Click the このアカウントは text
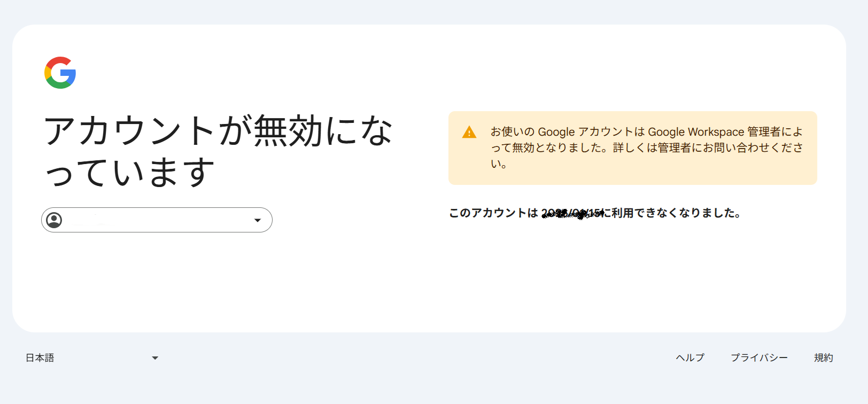 pyautogui.click(x=493, y=213)
